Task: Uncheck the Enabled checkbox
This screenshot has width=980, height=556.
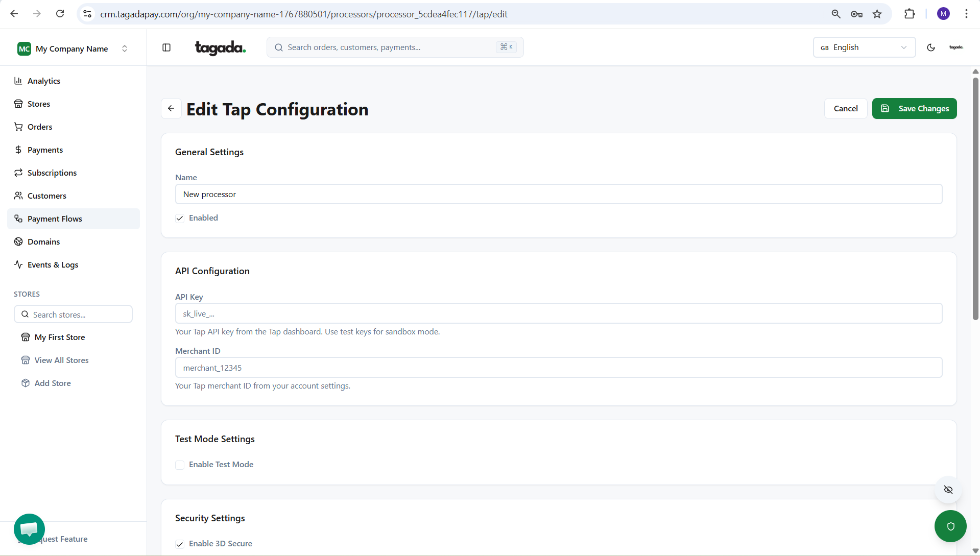Action: (180, 219)
